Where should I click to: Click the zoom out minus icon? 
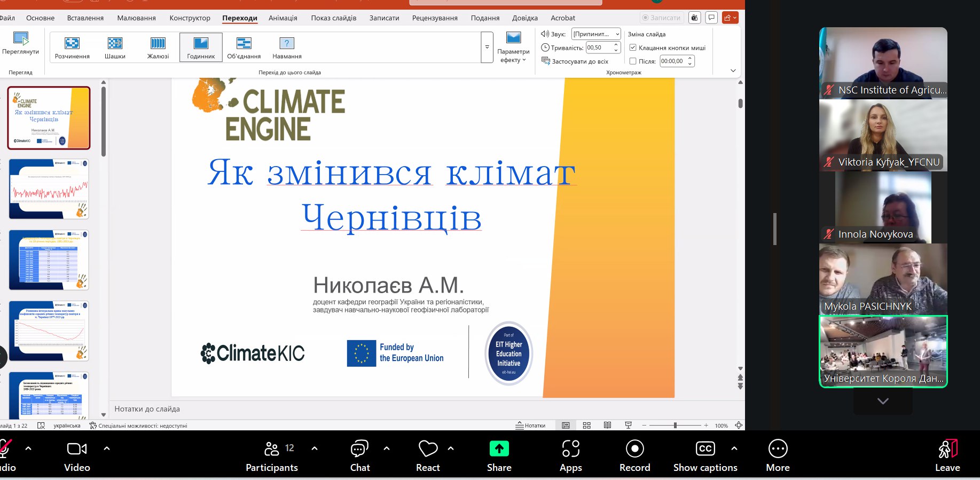coord(644,426)
